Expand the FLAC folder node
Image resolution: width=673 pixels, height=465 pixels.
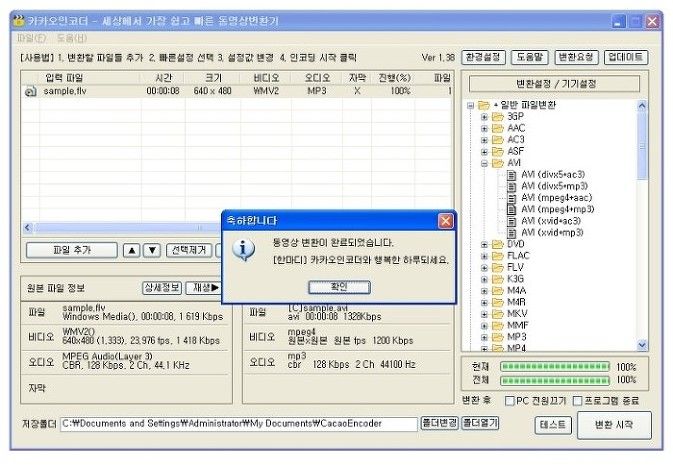click(x=484, y=256)
